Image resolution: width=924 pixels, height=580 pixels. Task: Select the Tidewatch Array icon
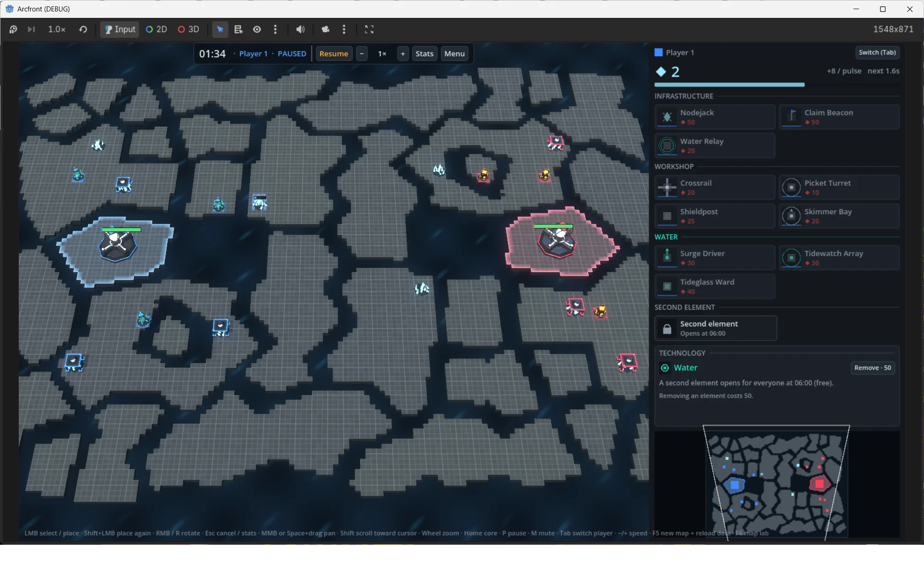pyautogui.click(x=791, y=258)
